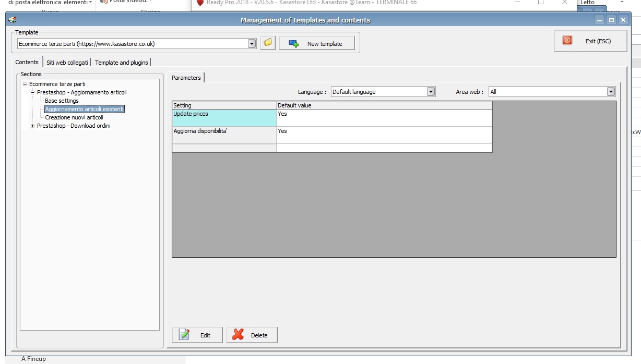Click the app icon in title bar
641x364 pixels.
(13, 20)
